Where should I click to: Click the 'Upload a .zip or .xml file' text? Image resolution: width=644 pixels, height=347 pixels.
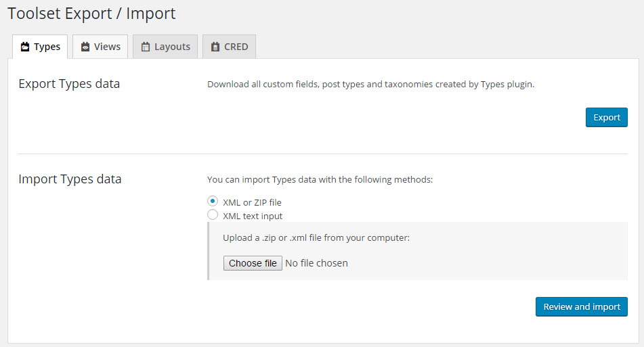click(x=316, y=238)
